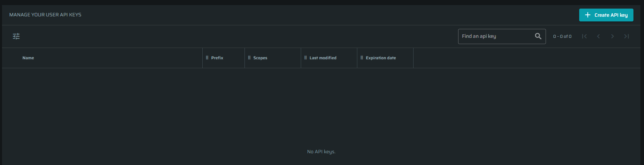Focus the Find an api key field
The image size is (644, 165).
[x=502, y=36]
